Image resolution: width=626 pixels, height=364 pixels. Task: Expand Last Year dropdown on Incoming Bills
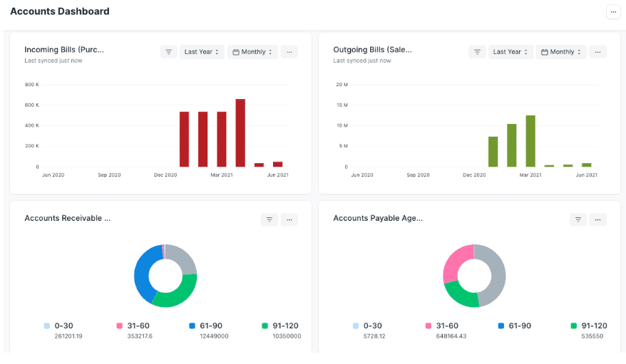coord(202,52)
